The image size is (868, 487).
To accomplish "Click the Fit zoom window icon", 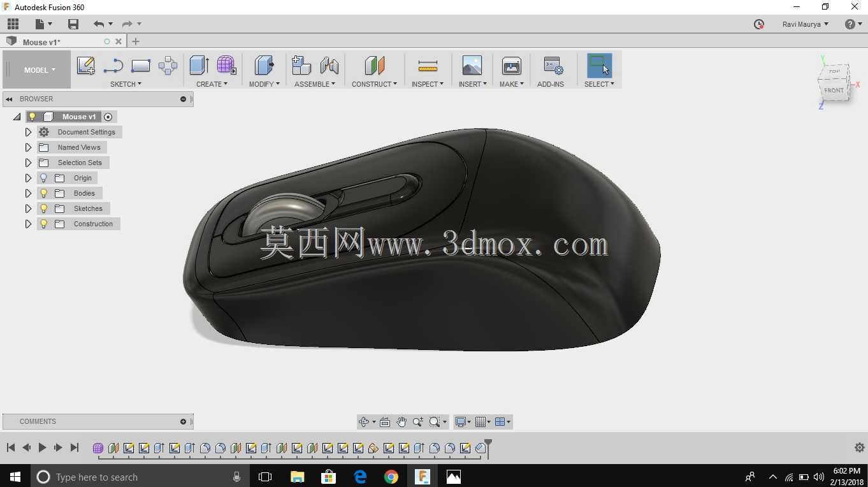I will coord(435,422).
